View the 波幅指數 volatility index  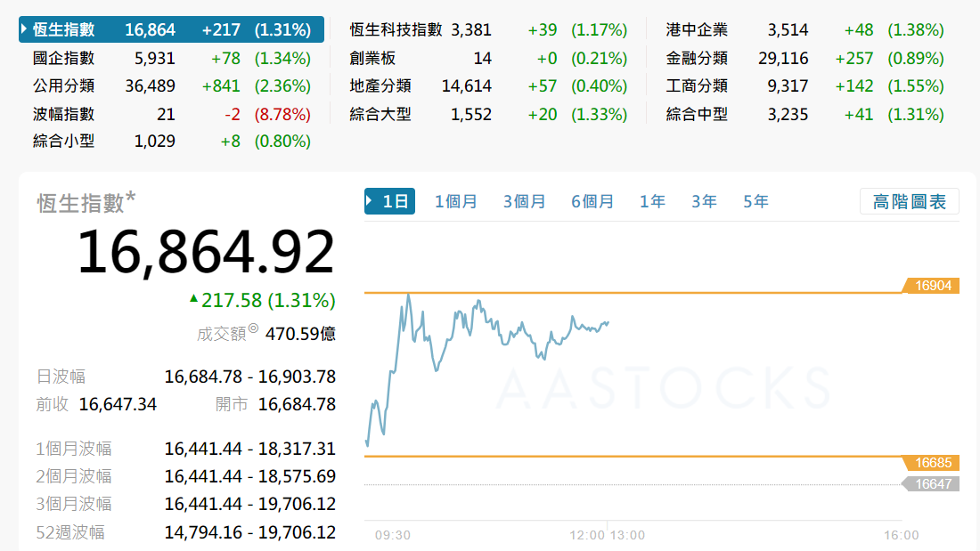[x=63, y=114]
